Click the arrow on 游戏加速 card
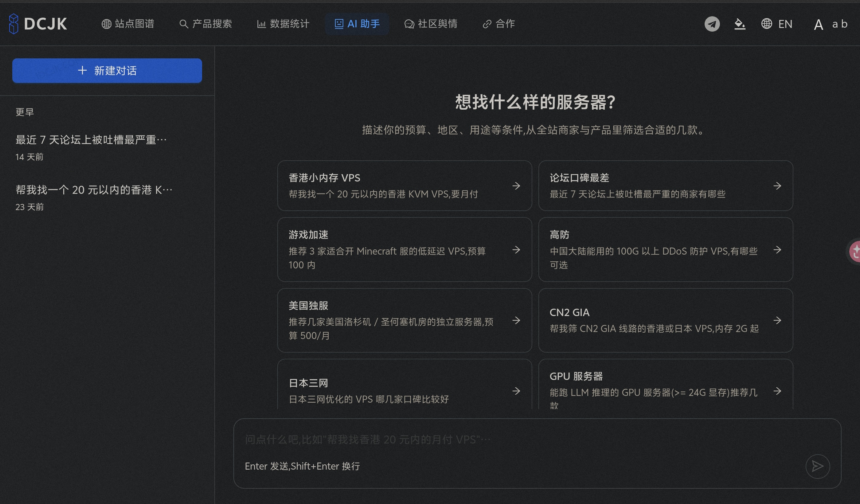Viewport: 860px width, 504px height. pyautogui.click(x=516, y=250)
